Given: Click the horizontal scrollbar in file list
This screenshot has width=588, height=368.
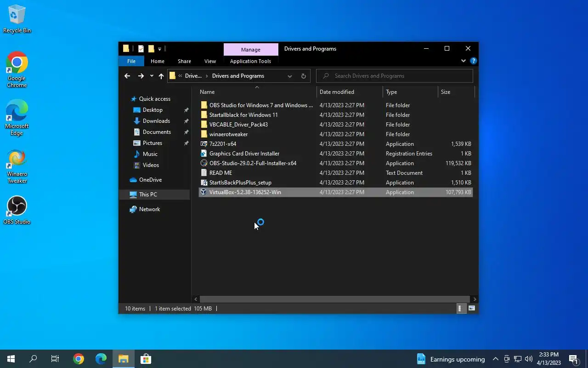Looking at the screenshot, I should 335,299.
